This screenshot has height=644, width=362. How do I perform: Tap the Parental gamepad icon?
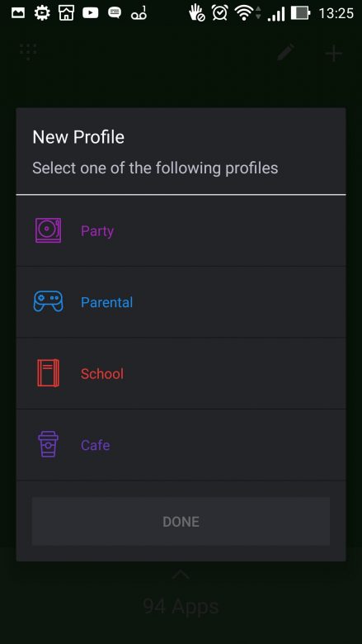(48, 301)
